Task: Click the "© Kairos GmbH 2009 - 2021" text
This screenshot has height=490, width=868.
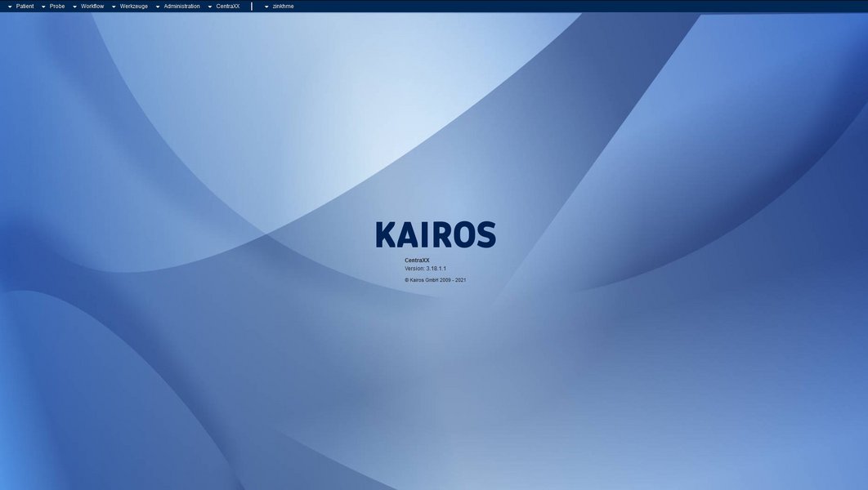Action: (435, 280)
